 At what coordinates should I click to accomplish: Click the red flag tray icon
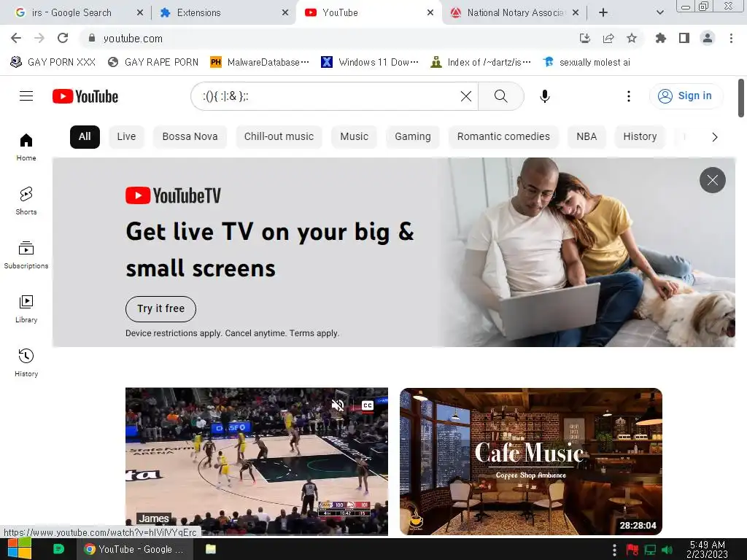point(632,550)
